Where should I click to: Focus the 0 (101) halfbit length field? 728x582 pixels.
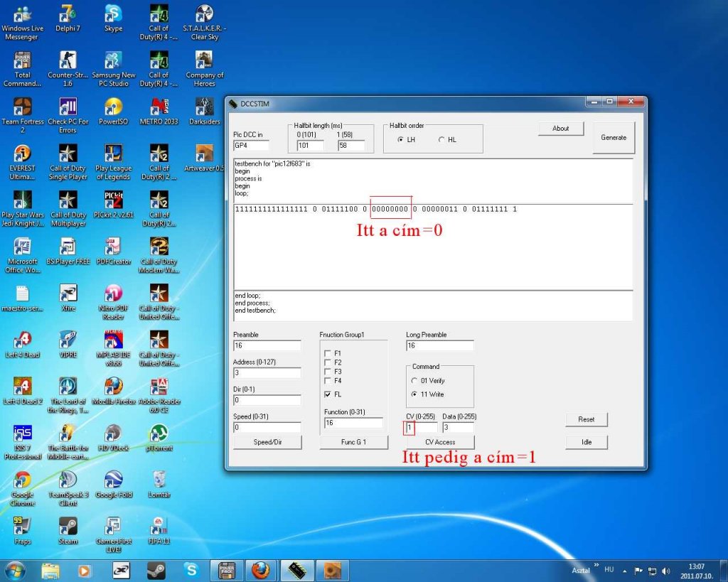tap(310, 146)
